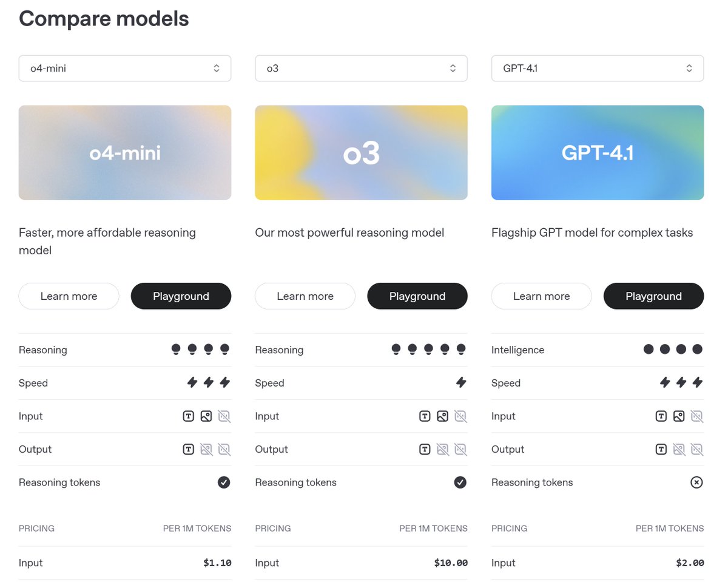
Task: Click Learn more under o3
Action: pos(305,296)
